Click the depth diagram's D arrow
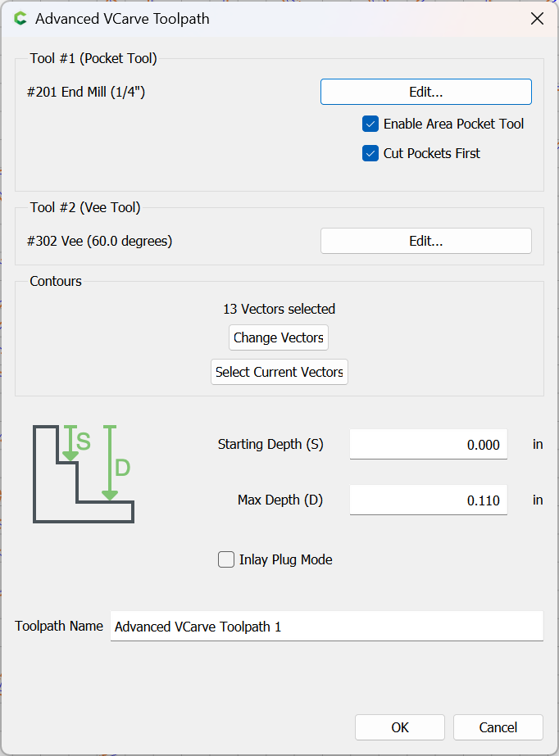 (110, 463)
